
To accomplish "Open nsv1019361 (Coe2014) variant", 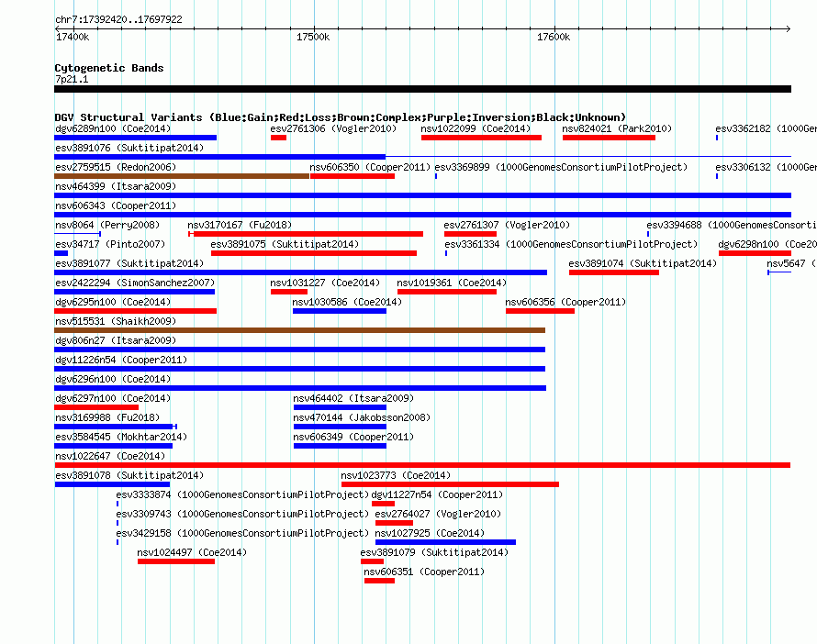I will tap(452, 283).
